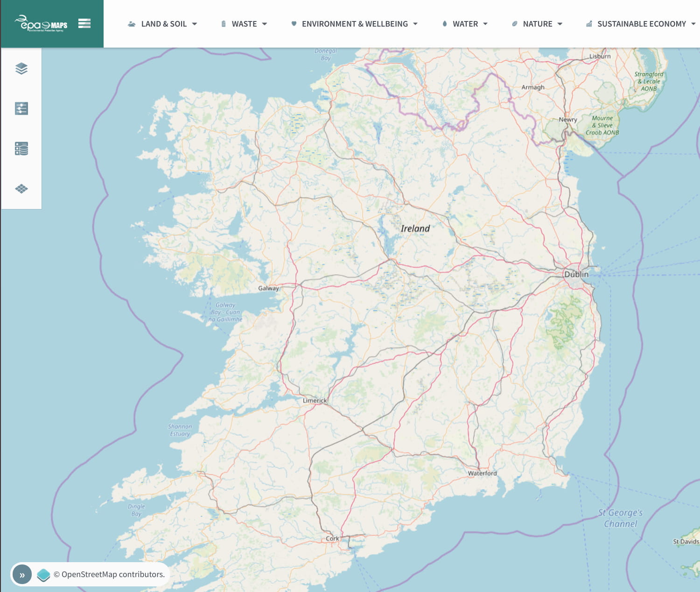Open the Sustainable Economy menu
Screen dimensions: 700x592
click(x=642, y=24)
